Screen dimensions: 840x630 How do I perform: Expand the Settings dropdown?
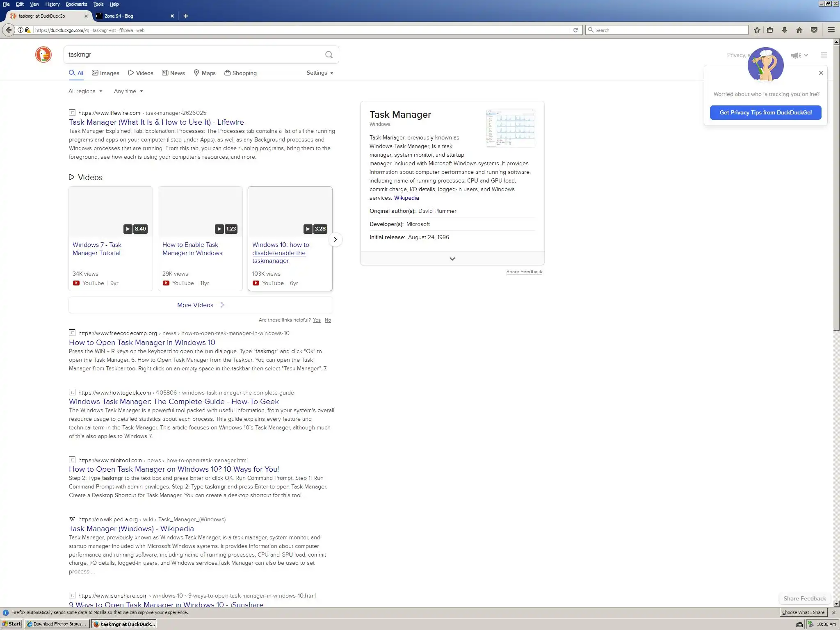point(320,73)
